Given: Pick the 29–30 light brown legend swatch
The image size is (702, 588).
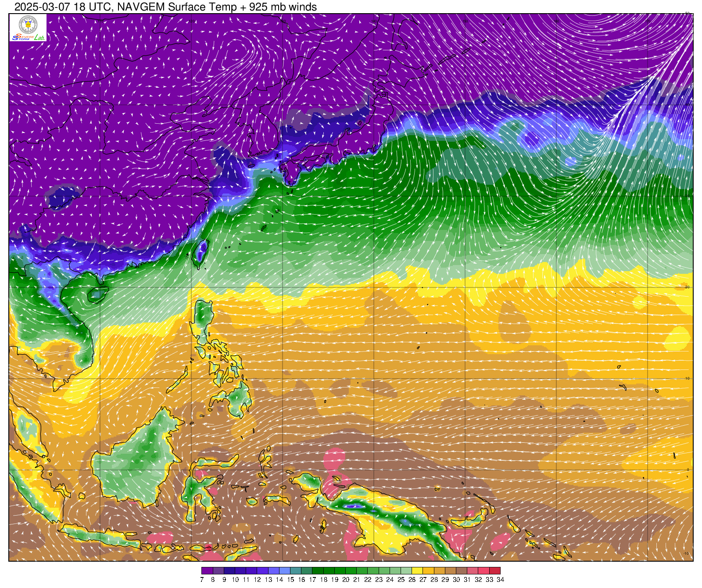Looking at the screenshot, I should pyautogui.click(x=451, y=571).
